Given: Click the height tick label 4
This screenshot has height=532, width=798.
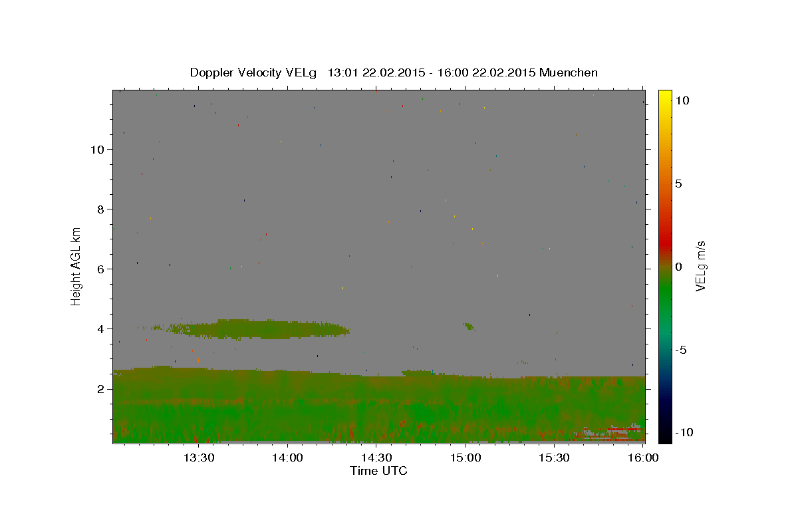Looking at the screenshot, I should click(x=100, y=329).
